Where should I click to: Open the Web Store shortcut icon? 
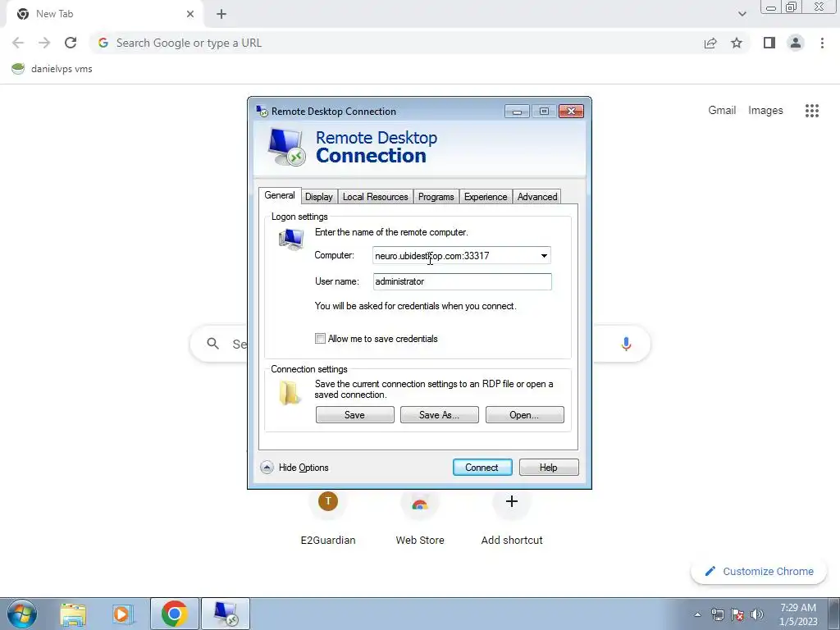pos(420,504)
